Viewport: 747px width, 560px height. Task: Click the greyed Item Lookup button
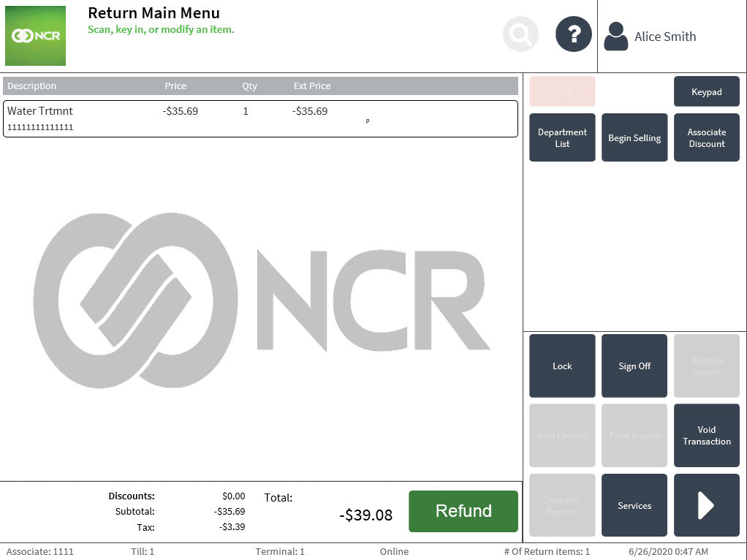562,436
